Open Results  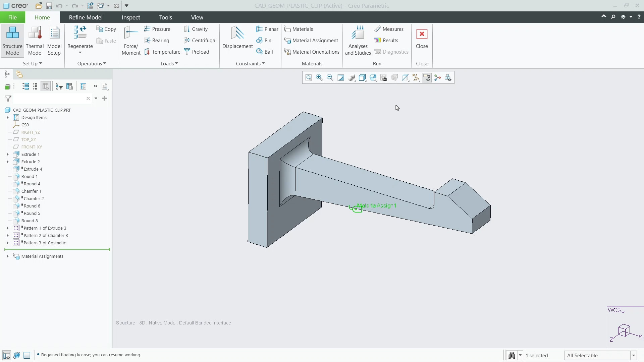pyautogui.click(x=386, y=41)
